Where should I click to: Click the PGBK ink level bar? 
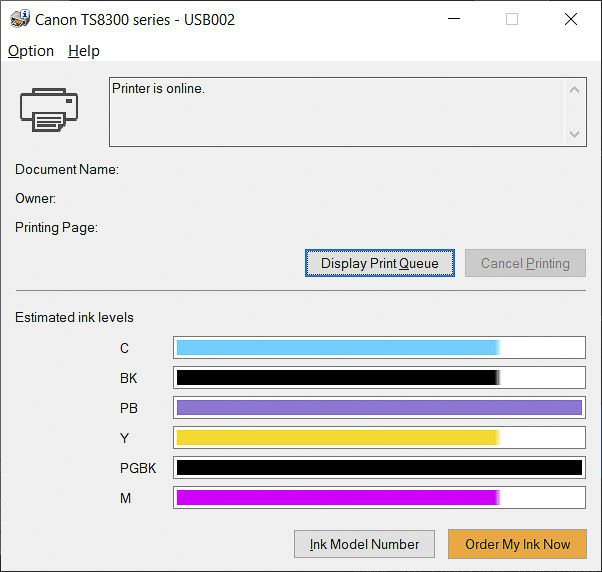click(x=379, y=467)
